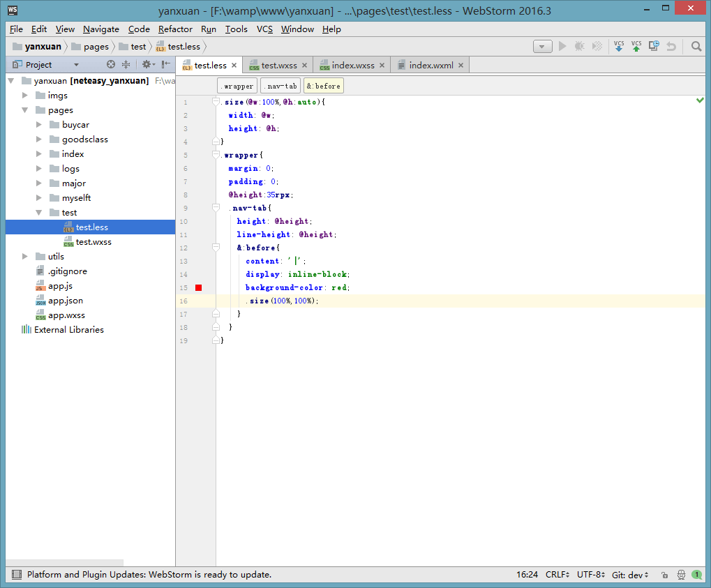Open the Refactor menu
The width and height of the screenshot is (711, 588).
[175, 29]
